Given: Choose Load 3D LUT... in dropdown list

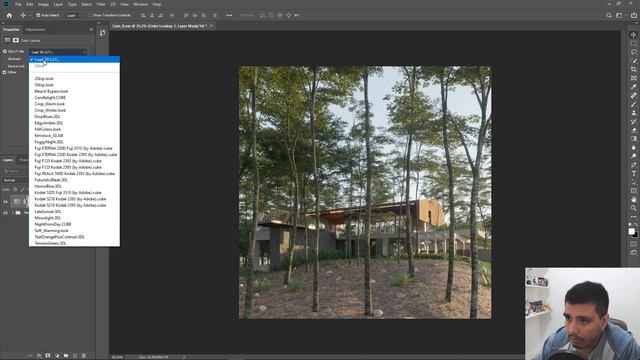Looking at the screenshot, I should [74, 59].
